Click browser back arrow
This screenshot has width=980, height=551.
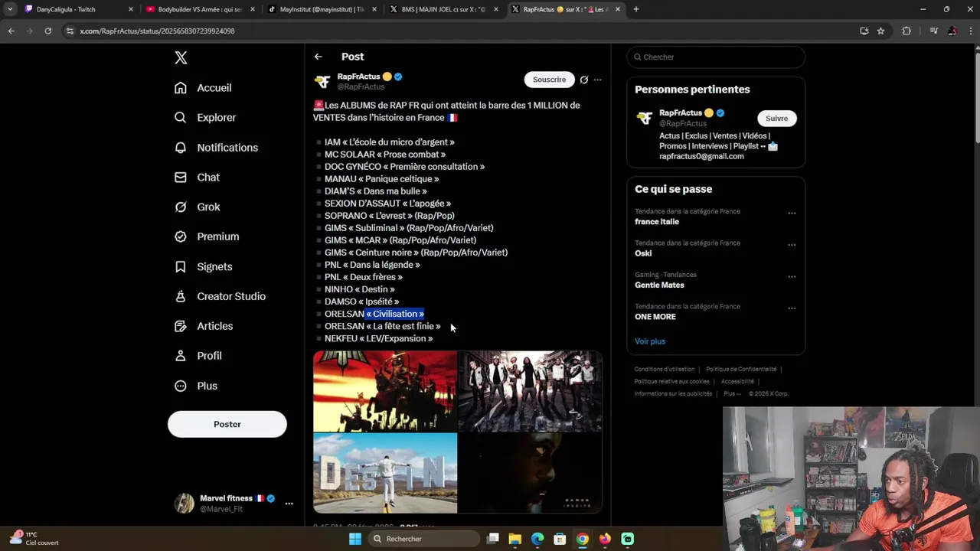click(11, 31)
